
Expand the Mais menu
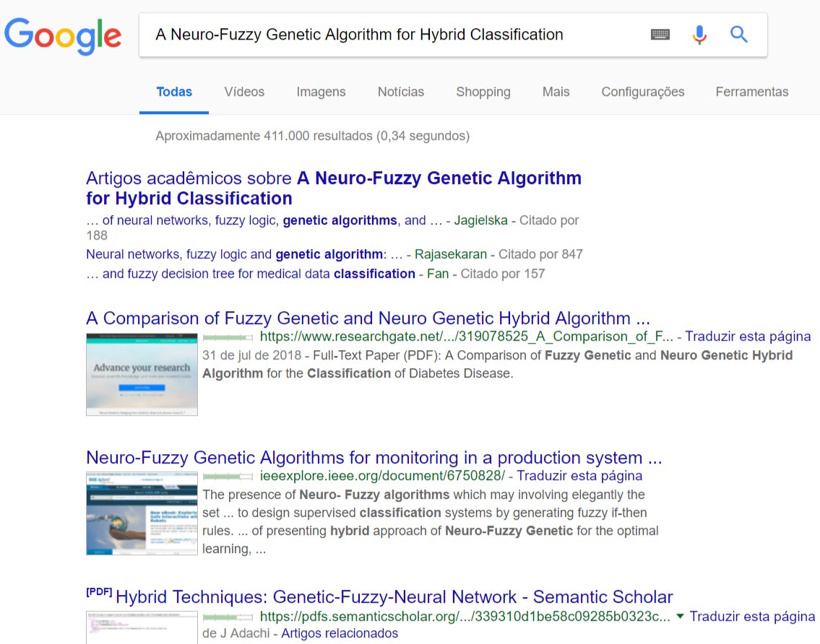click(x=556, y=92)
